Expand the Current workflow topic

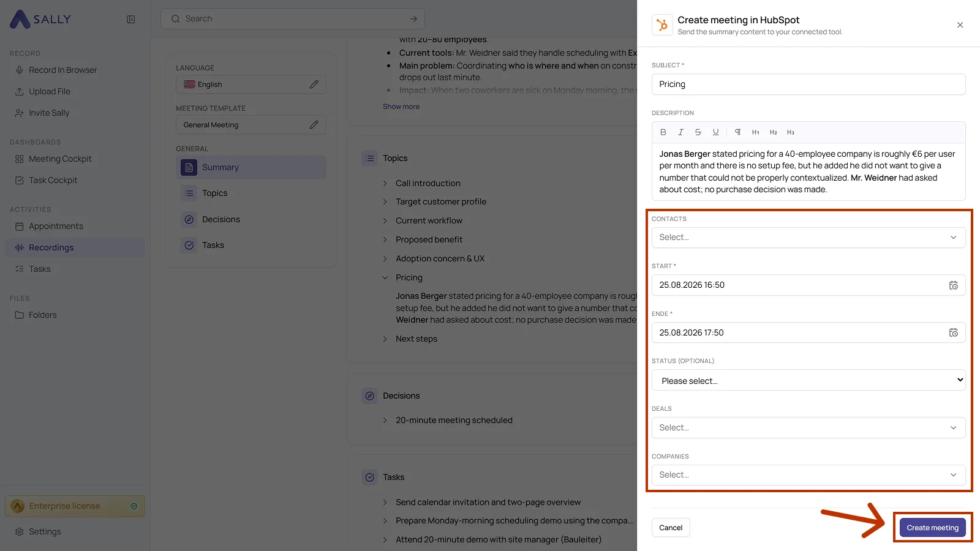(x=385, y=221)
